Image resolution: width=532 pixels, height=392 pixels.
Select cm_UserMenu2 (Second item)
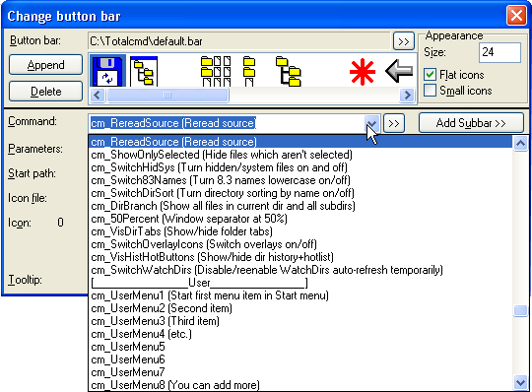click(x=300, y=308)
